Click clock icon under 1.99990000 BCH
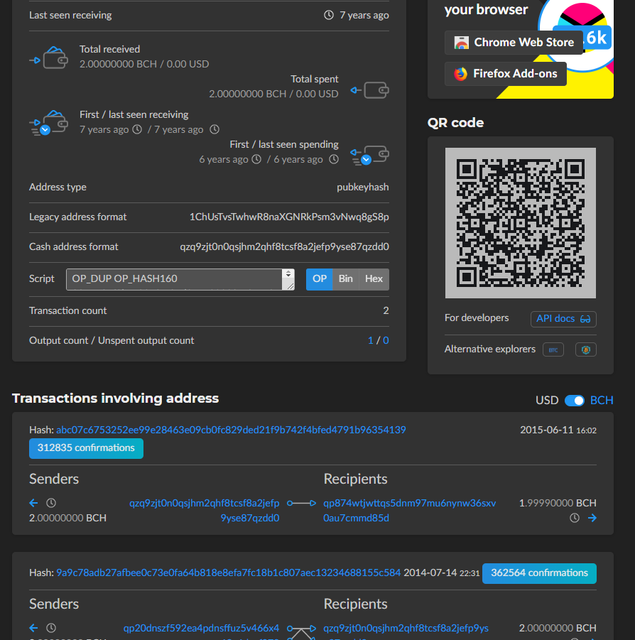The image size is (635, 640). click(574, 518)
